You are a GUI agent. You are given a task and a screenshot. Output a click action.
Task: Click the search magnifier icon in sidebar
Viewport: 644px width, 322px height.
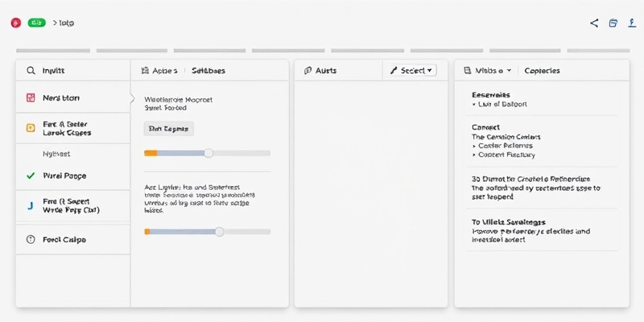pos(31,71)
